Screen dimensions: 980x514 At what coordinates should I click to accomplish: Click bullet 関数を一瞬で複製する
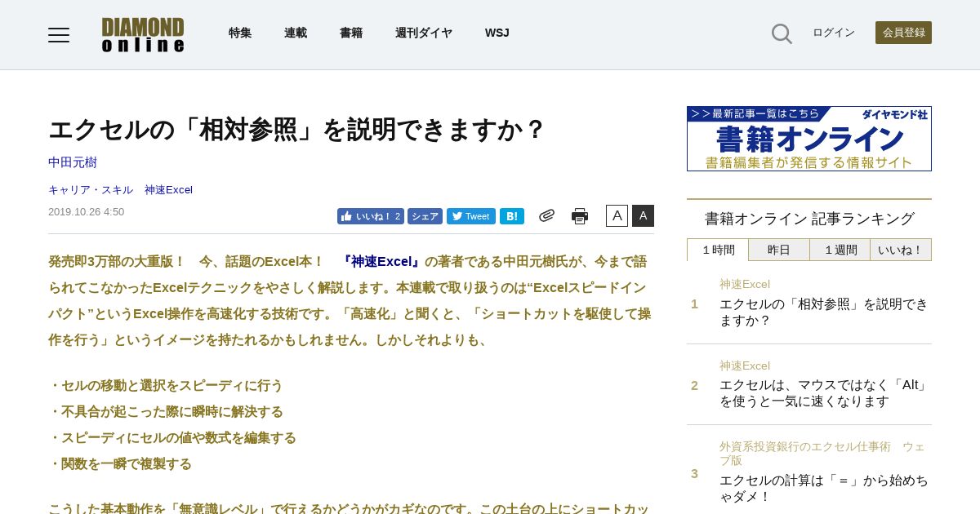(x=120, y=463)
